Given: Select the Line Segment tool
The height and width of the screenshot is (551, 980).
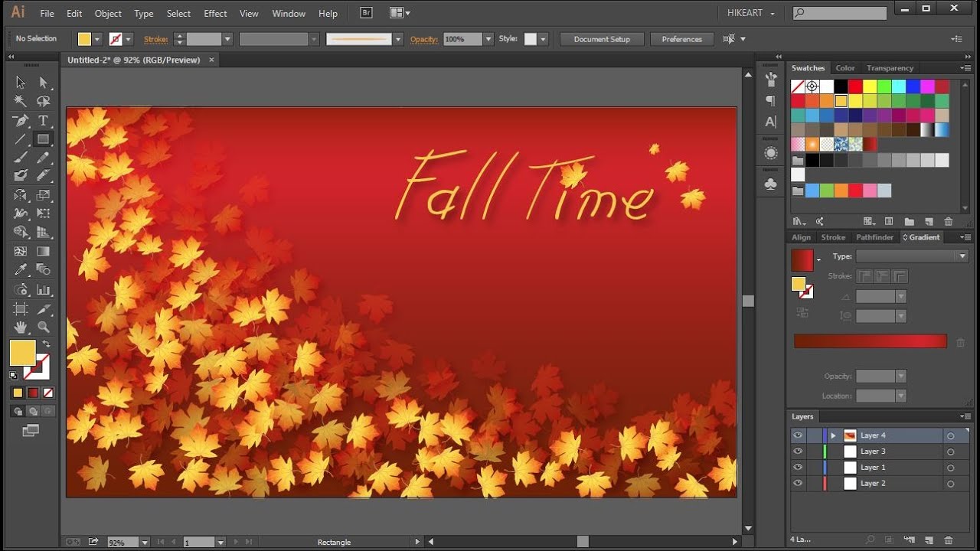Looking at the screenshot, I should (21, 139).
